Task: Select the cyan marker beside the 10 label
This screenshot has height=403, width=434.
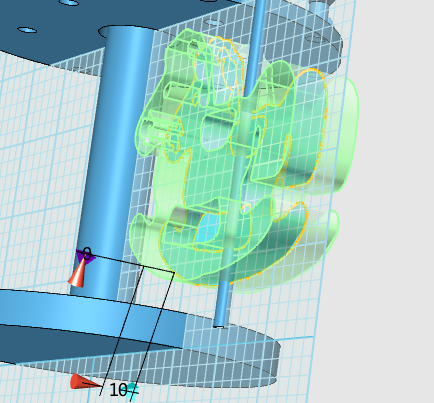Action: [x=132, y=391]
